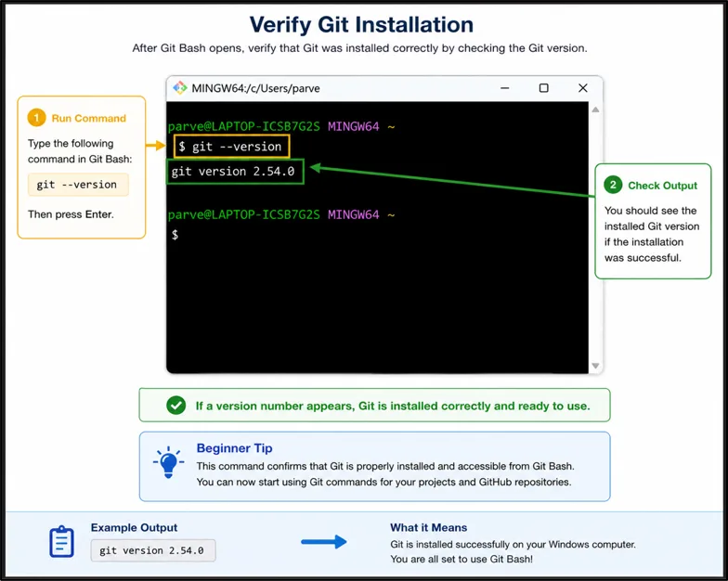Screen dimensions: 728x581
Task: Click the empty '$' prompt at bottom of terminal
Action: point(175,235)
